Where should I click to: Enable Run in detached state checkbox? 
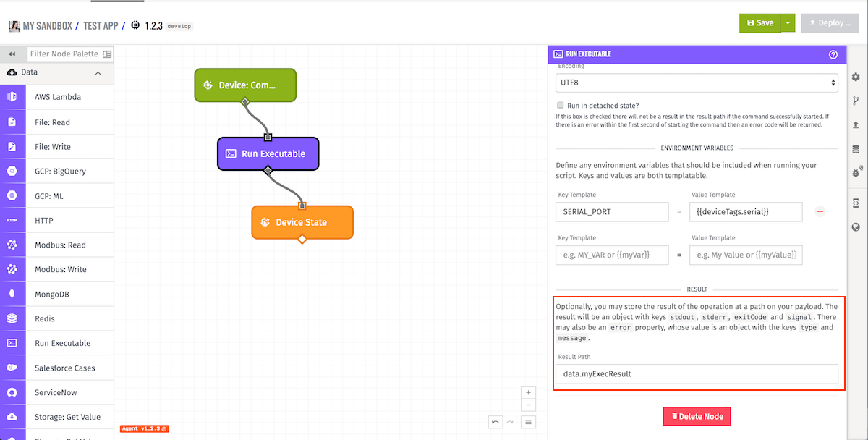(560, 105)
